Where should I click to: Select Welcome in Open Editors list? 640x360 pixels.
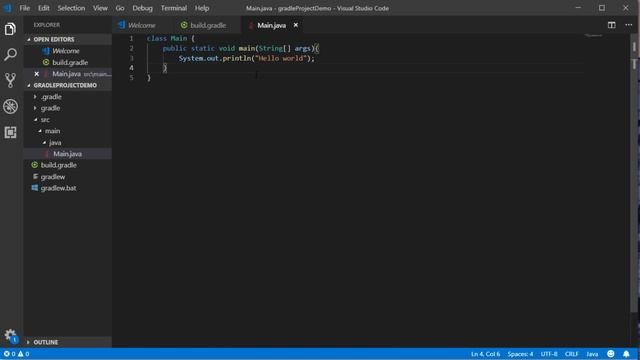[67, 51]
